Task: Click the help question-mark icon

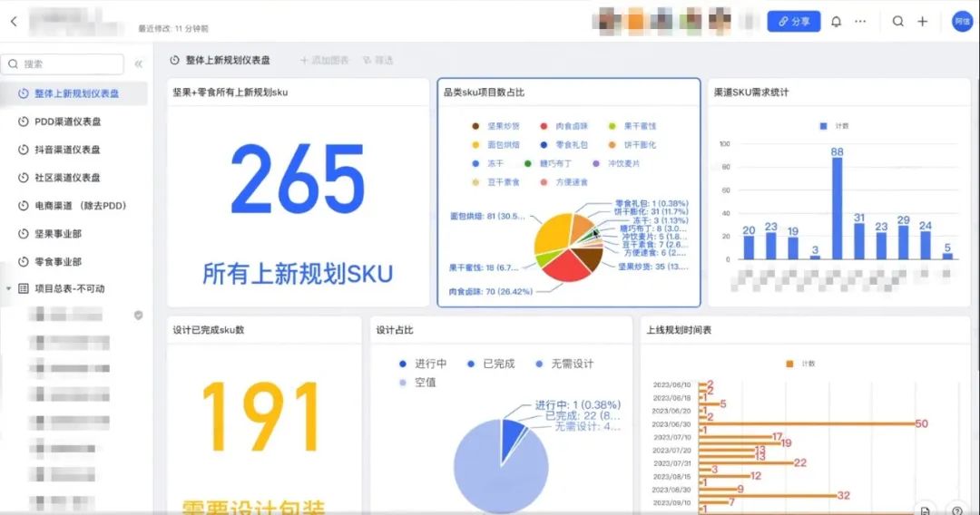Action: (x=957, y=510)
